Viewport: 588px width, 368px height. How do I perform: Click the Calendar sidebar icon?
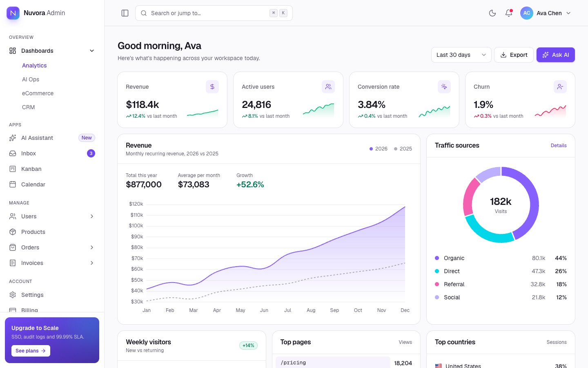13,184
